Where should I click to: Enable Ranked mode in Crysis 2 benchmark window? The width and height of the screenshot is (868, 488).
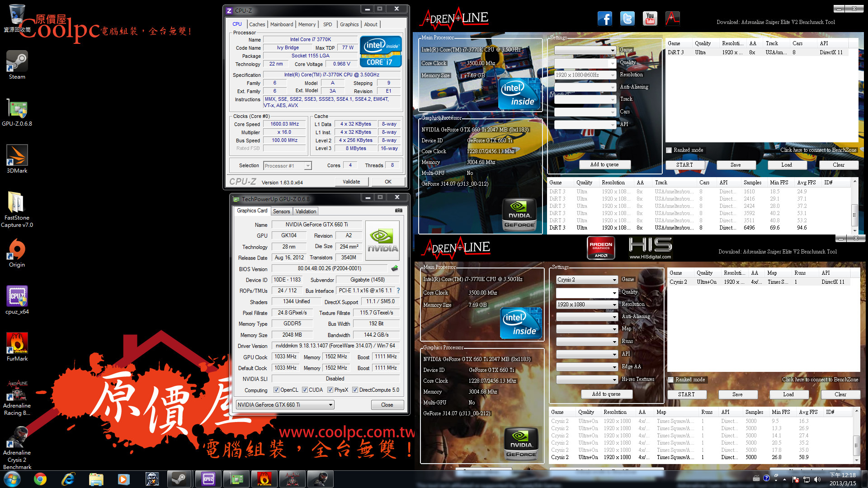[671, 380]
